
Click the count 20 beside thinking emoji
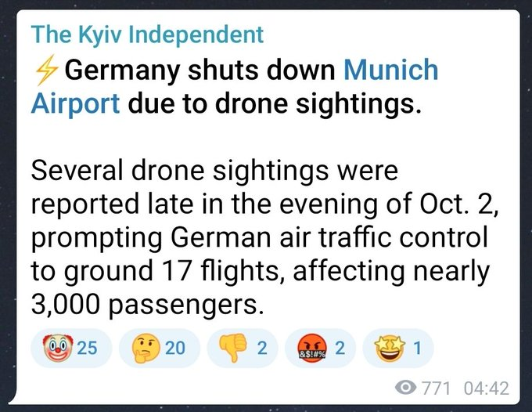(x=175, y=349)
